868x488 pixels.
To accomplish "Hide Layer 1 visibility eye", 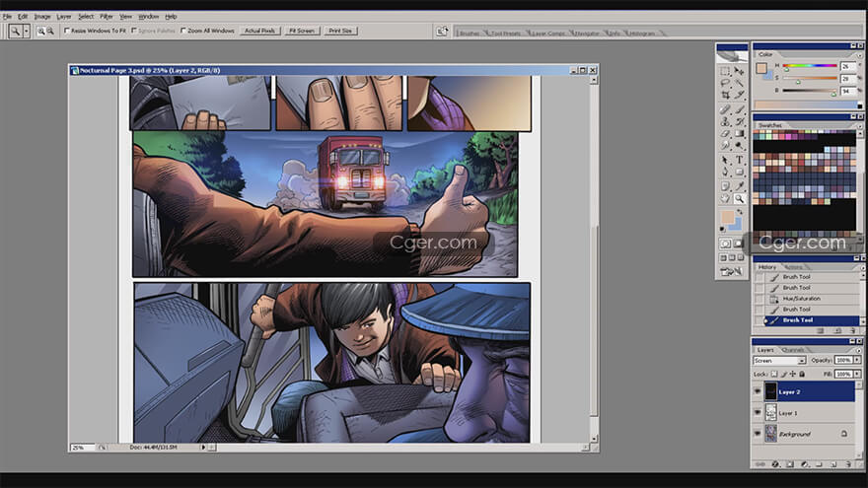I will click(758, 413).
